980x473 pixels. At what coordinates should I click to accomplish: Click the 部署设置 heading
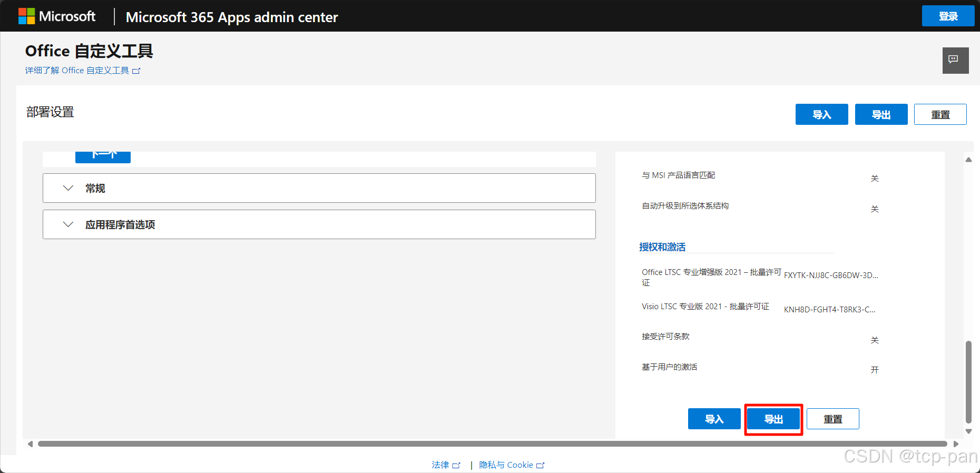pos(50,112)
